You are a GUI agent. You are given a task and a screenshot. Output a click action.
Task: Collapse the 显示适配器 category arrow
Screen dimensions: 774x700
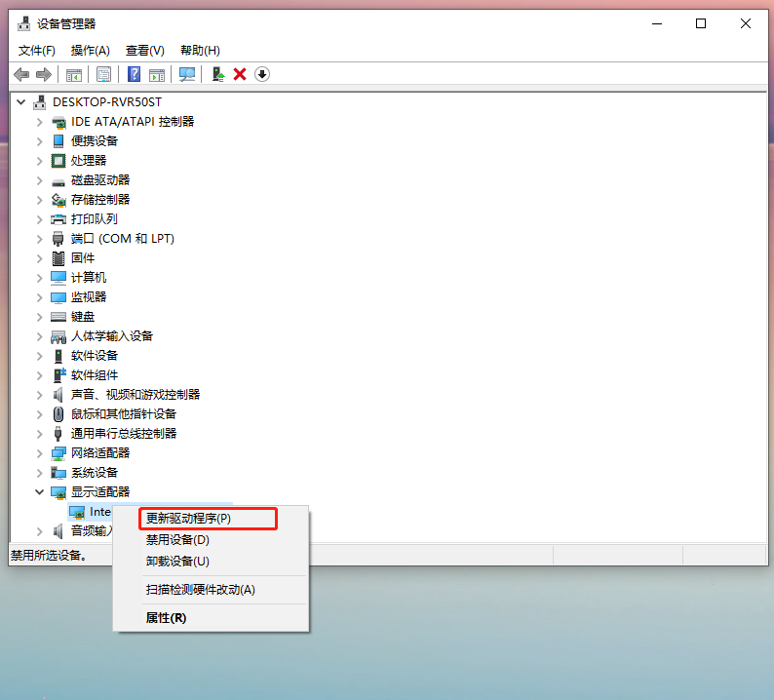click(x=40, y=492)
